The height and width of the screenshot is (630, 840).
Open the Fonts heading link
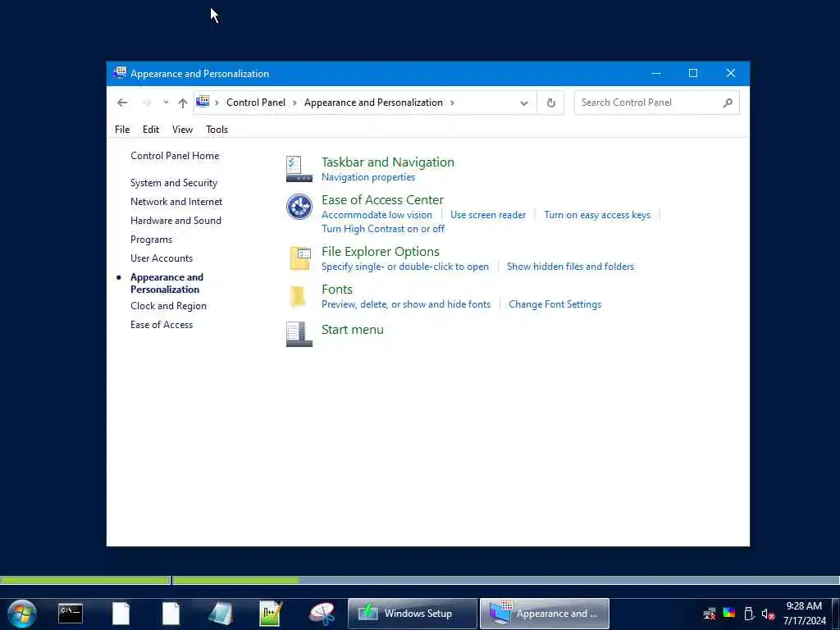pos(337,290)
